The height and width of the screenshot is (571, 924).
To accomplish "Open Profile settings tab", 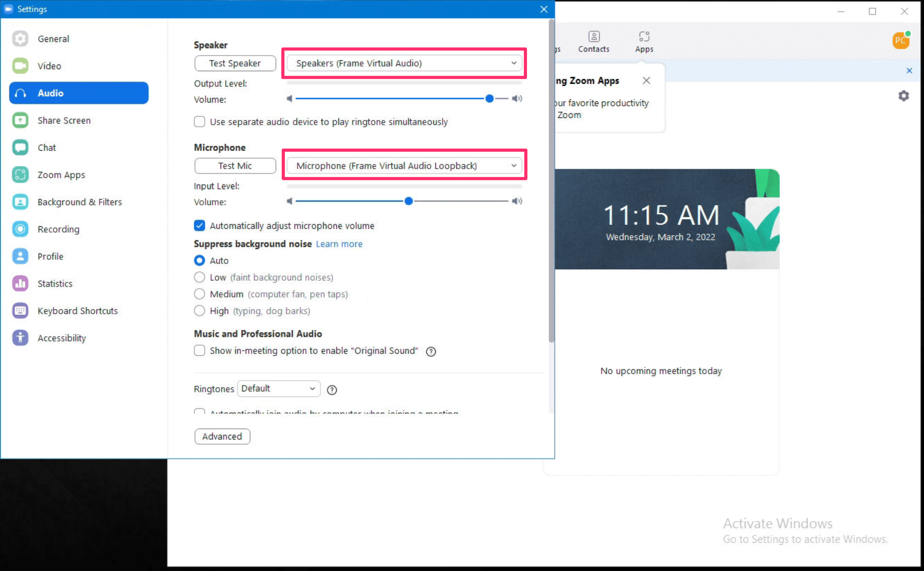I will [x=79, y=257].
